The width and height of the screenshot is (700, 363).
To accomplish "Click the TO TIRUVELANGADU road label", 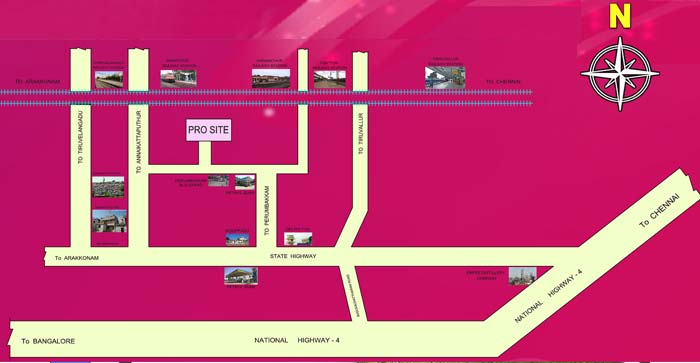I will 81,137.
